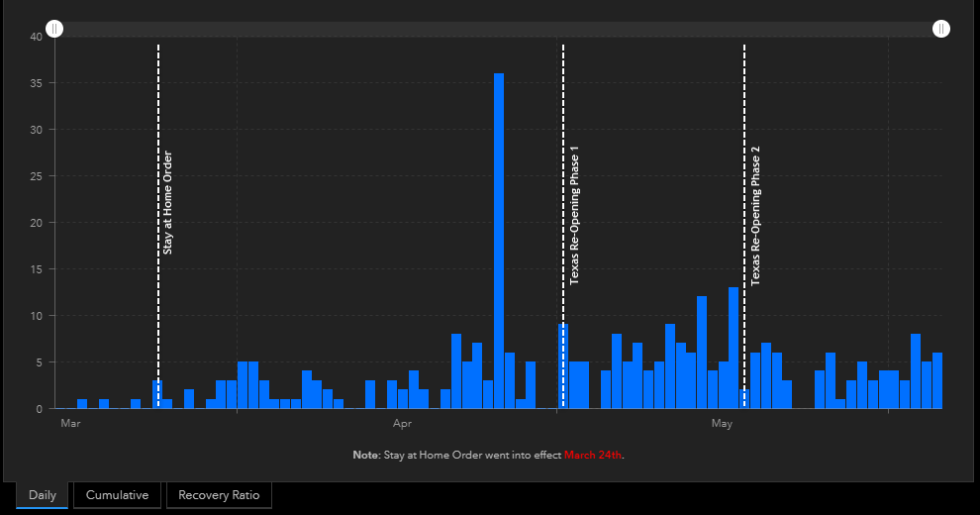This screenshot has width=980, height=515.
Task: Click the last bar at chart's right end
Action: (936, 380)
